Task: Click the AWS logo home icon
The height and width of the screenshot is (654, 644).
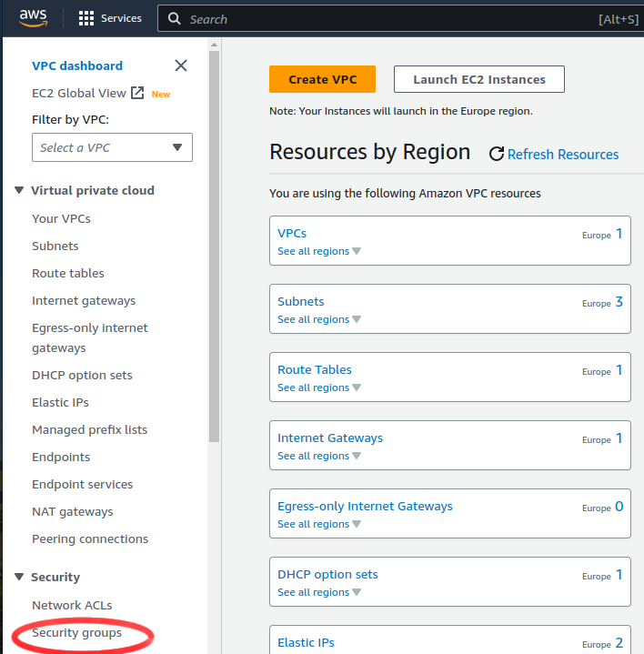Action: [x=33, y=18]
